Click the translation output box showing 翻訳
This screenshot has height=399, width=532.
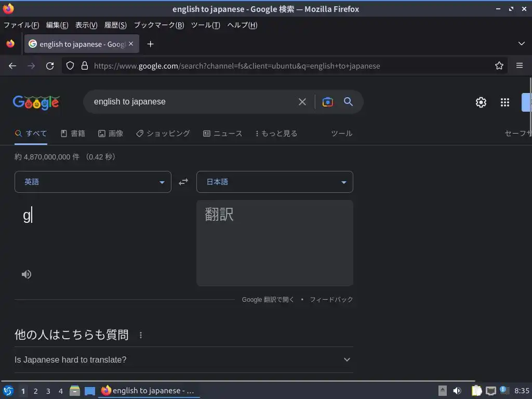click(x=275, y=243)
